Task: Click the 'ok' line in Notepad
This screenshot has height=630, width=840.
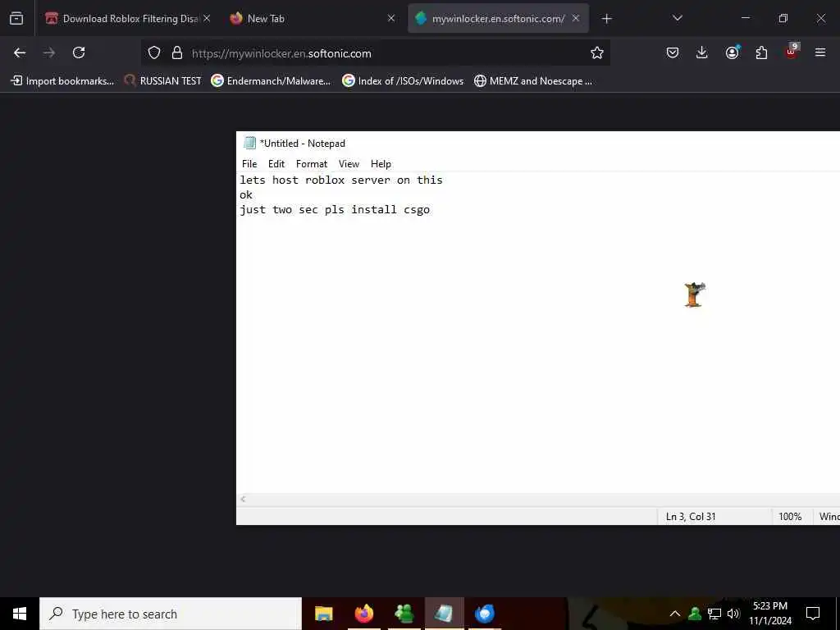Action: (x=246, y=195)
